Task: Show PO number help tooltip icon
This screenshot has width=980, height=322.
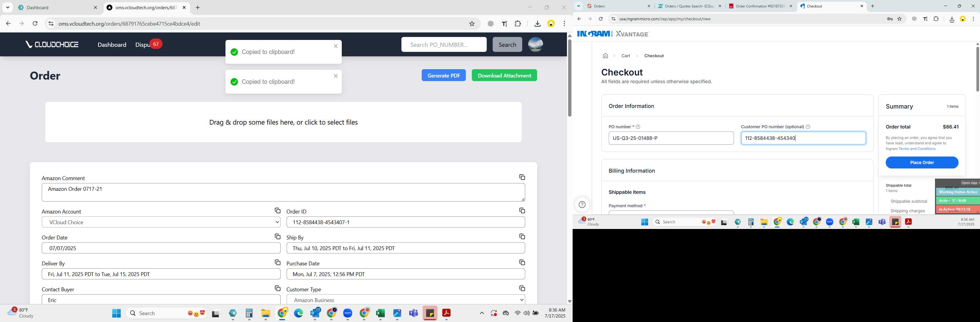Action: [x=638, y=127]
